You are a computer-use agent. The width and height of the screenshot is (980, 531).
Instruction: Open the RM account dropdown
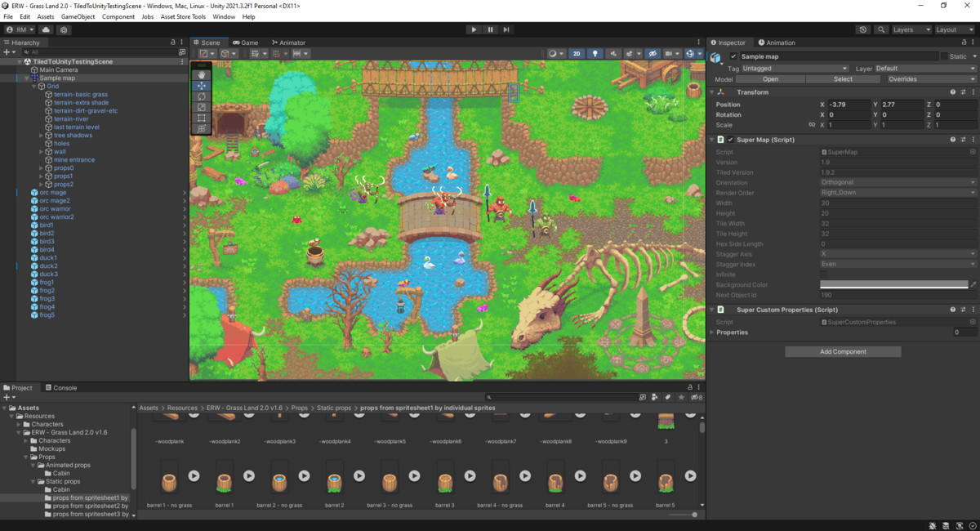tap(20, 29)
